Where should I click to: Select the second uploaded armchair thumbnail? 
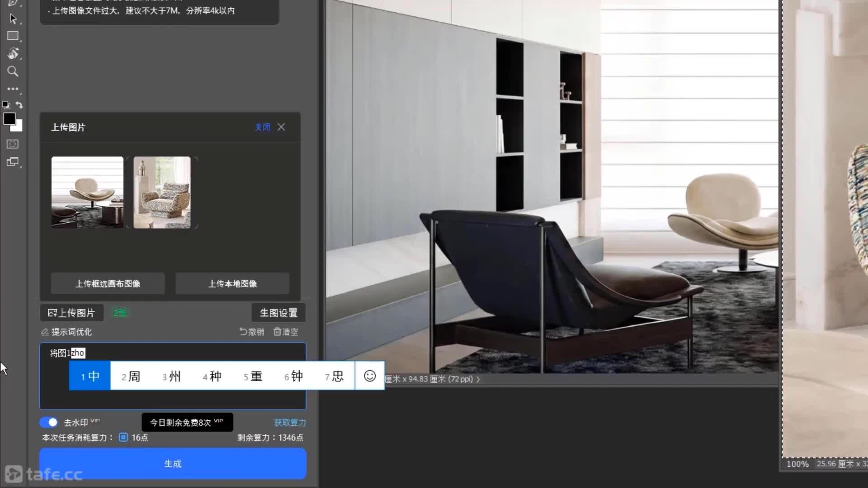click(x=162, y=192)
